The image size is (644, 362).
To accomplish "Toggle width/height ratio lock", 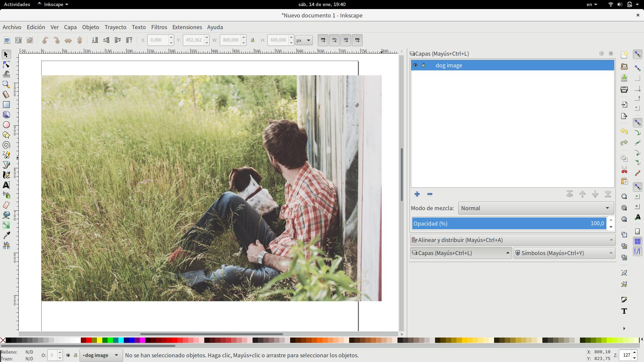I will click(253, 40).
